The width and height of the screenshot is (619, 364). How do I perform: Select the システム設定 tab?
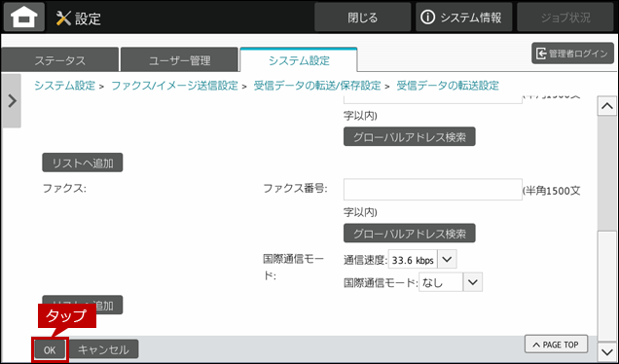click(x=299, y=60)
